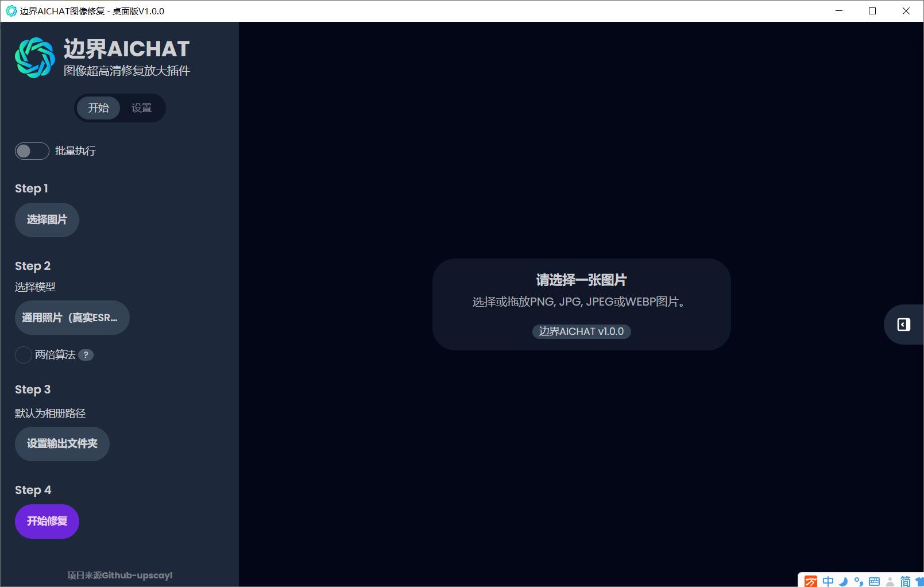Screen dimensions: 924x587
Task: Maximize the 边界AICHAT window
Action: pyautogui.click(x=872, y=11)
